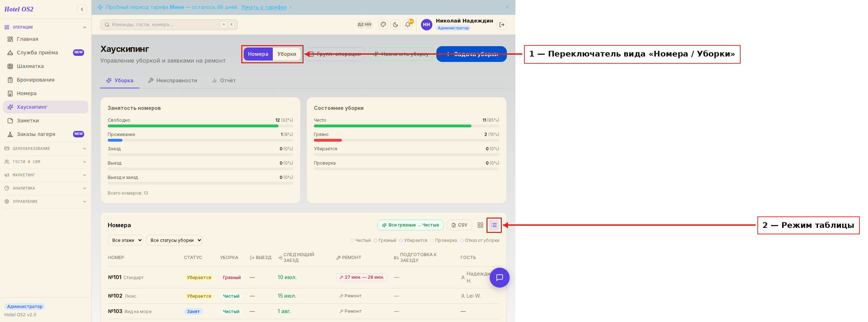Open Заказы лагеря in the sidebar
Viewport: 868px width, 322px height.
[x=45, y=134]
